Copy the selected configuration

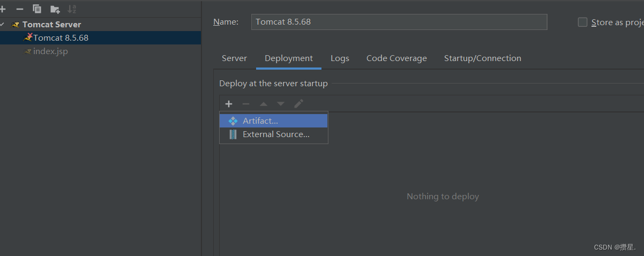[x=37, y=9]
